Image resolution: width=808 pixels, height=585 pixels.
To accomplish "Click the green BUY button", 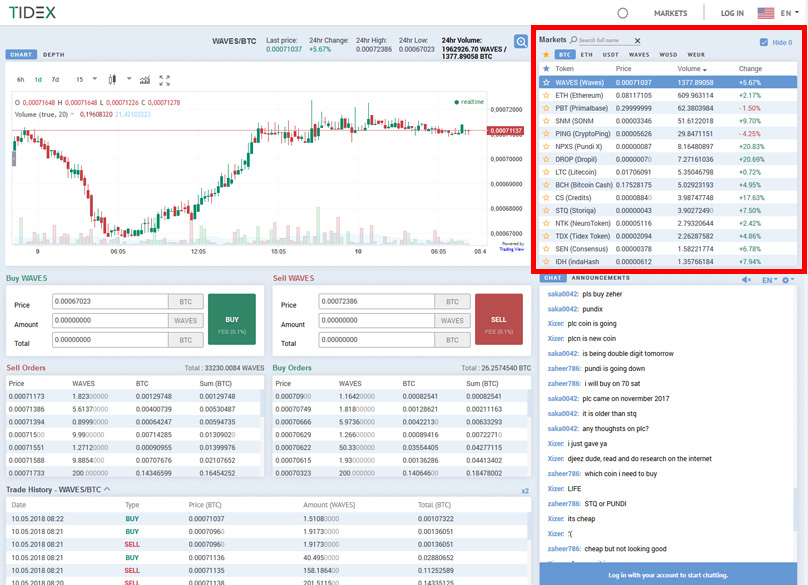I will tap(232, 320).
